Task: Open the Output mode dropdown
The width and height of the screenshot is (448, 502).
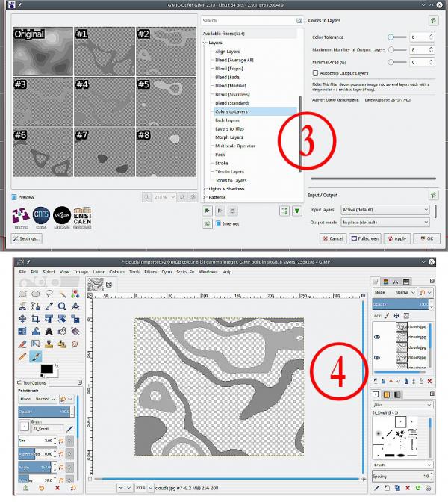Action: [x=385, y=222]
